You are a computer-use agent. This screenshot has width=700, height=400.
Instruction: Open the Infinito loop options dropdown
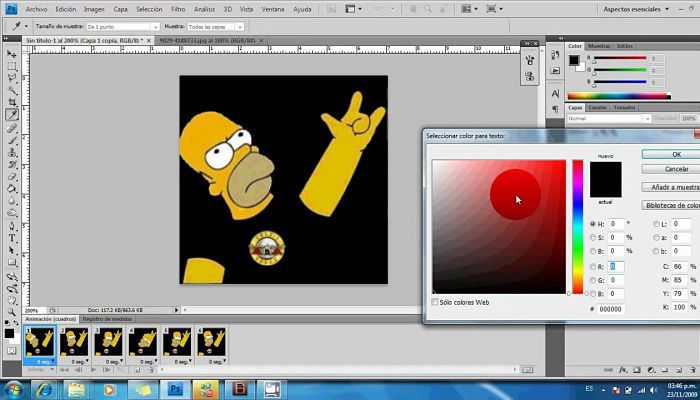tap(40, 370)
